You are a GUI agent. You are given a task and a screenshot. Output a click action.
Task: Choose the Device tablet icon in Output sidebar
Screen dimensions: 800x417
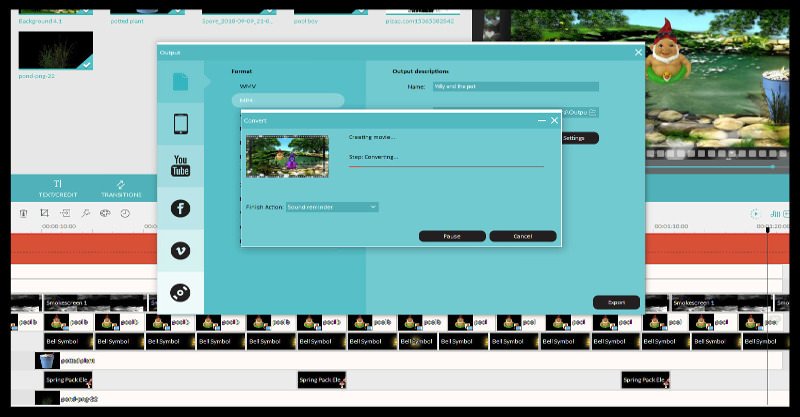pos(181,124)
